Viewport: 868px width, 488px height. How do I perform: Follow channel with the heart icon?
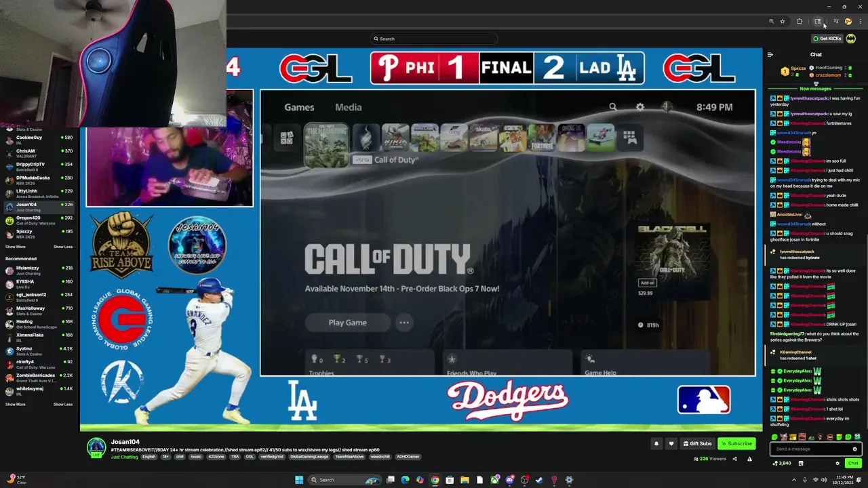click(671, 443)
